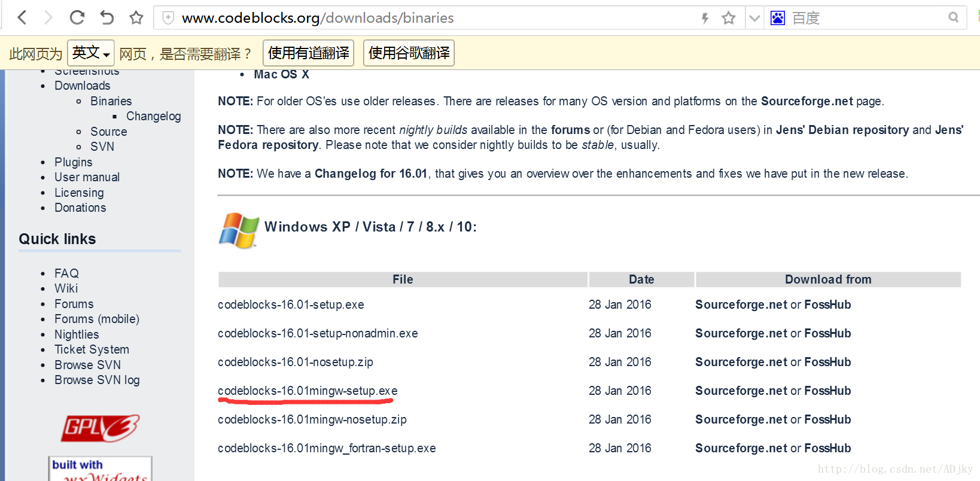The image size is (980, 481).
Task: Open Source sidebar link
Action: point(109,132)
